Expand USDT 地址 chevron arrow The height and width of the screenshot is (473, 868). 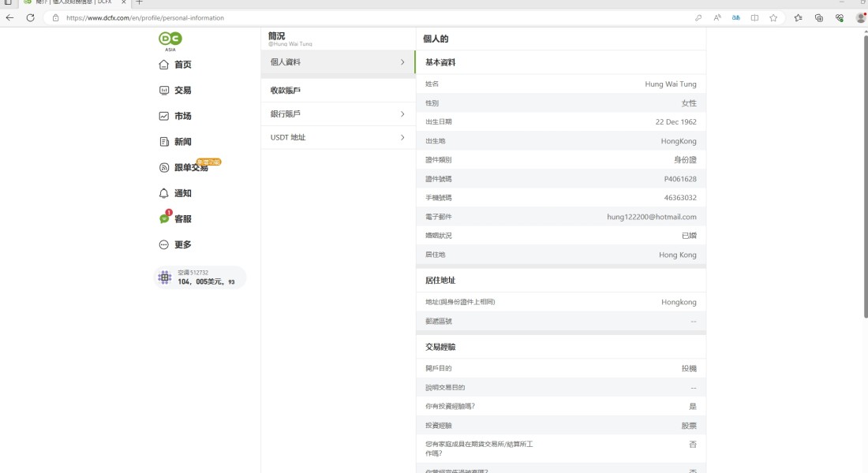(x=402, y=137)
